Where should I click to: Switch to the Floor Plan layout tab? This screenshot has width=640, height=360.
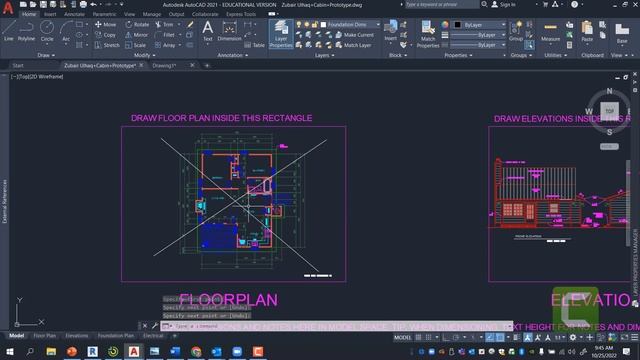point(44,336)
